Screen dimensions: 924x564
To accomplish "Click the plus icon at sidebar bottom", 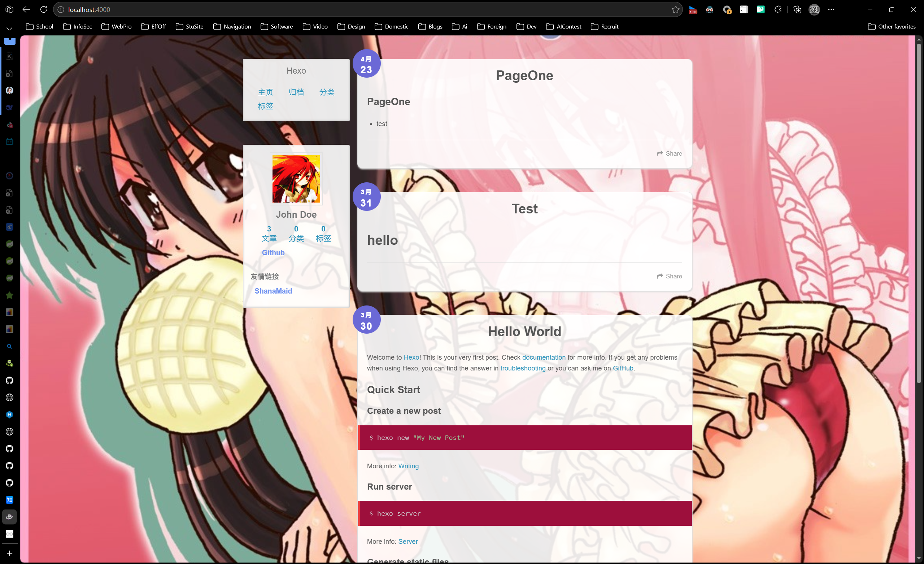I will (x=9, y=554).
